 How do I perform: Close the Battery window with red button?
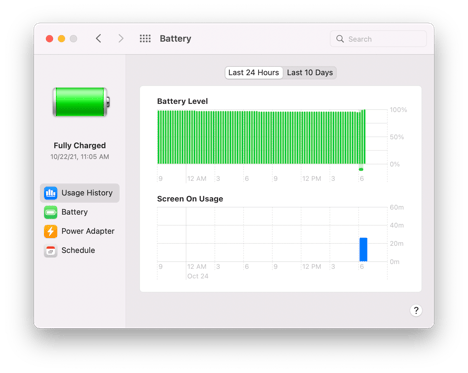pyautogui.click(x=49, y=39)
